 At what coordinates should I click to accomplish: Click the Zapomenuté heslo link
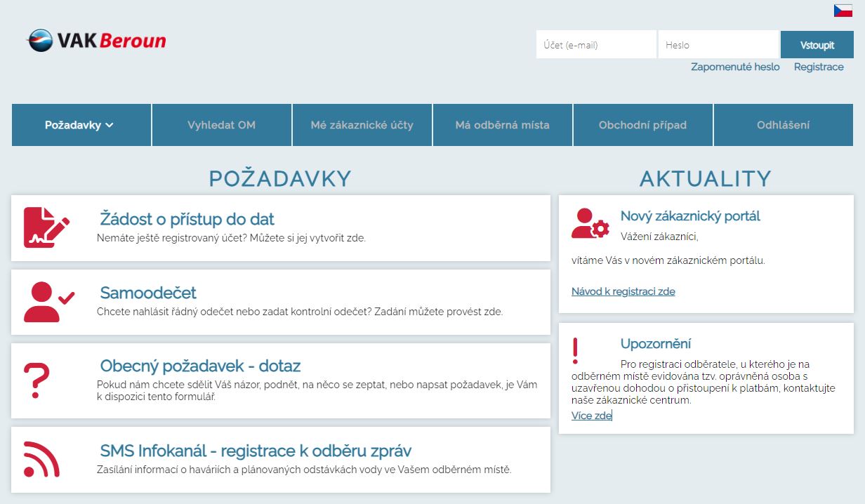point(735,67)
